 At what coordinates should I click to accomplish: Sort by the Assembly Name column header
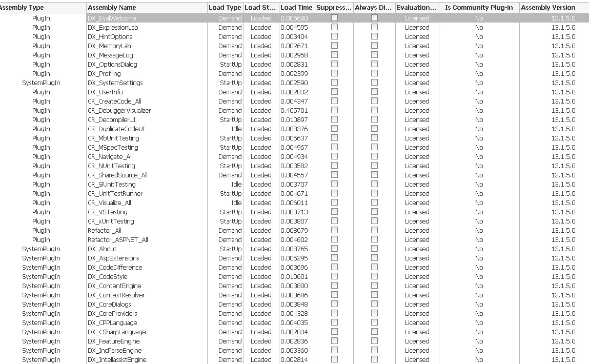coord(112,8)
